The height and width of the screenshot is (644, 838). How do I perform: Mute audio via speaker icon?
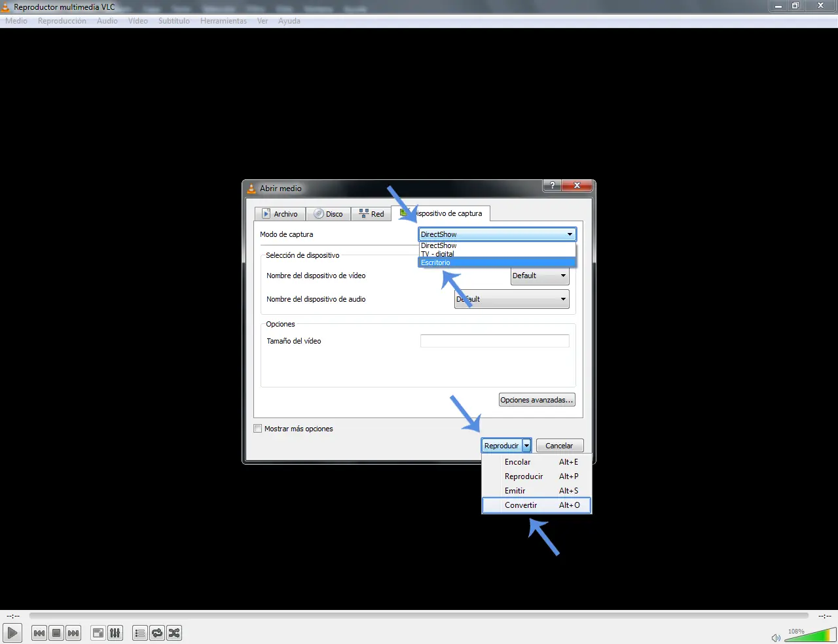coord(776,637)
